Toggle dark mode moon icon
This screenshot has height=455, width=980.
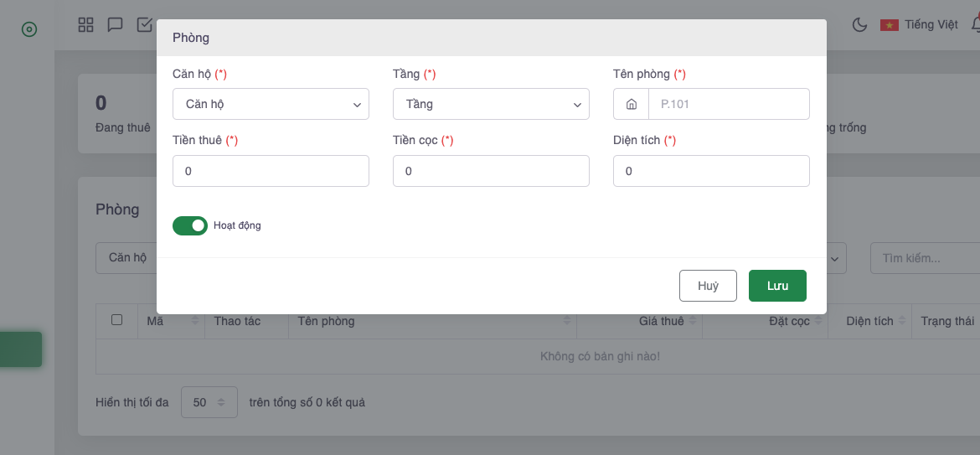[859, 24]
